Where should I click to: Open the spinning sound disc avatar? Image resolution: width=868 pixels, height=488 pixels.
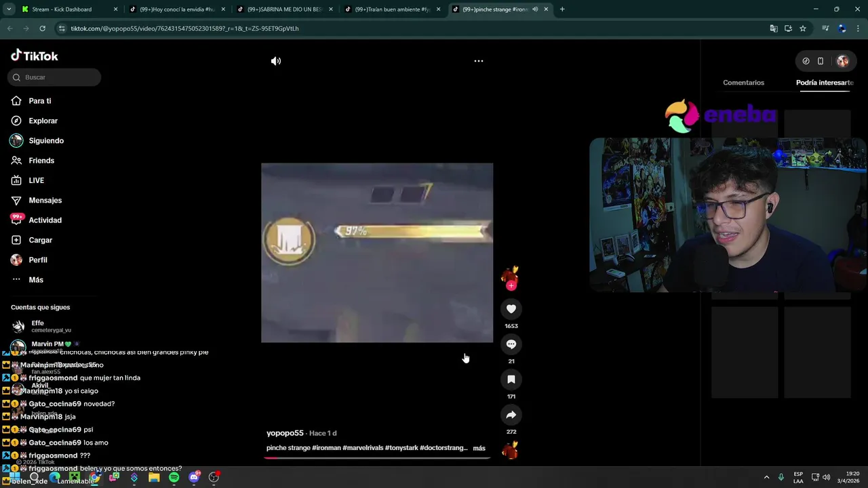click(x=510, y=450)
